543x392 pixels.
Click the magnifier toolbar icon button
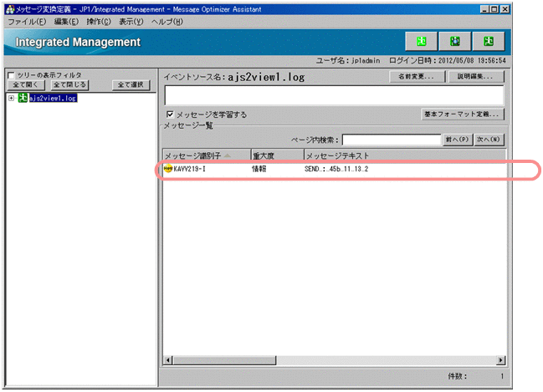(454, 42)
